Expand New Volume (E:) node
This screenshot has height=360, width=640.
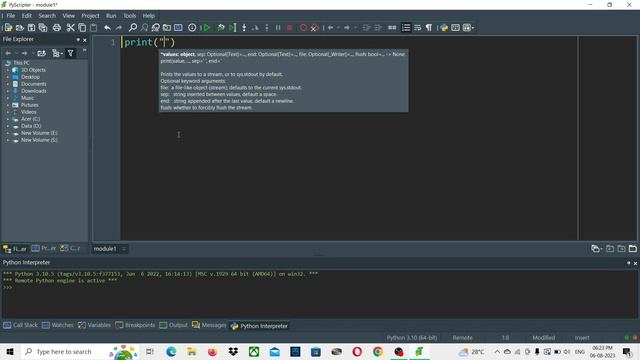[8, 133]
